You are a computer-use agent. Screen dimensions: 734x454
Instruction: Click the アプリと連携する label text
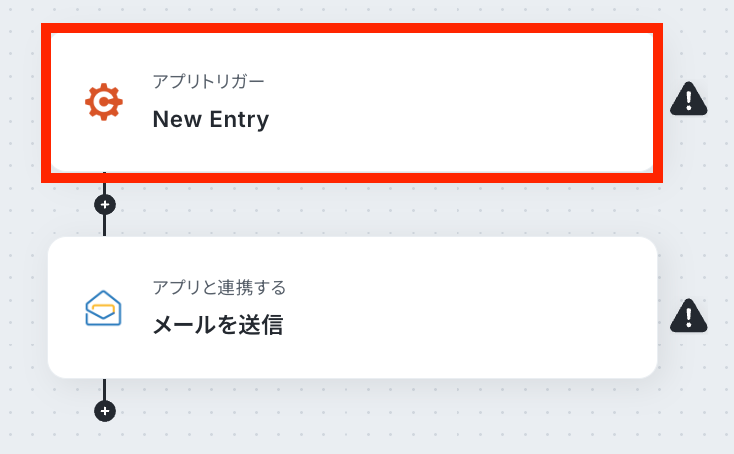(219, 288)
